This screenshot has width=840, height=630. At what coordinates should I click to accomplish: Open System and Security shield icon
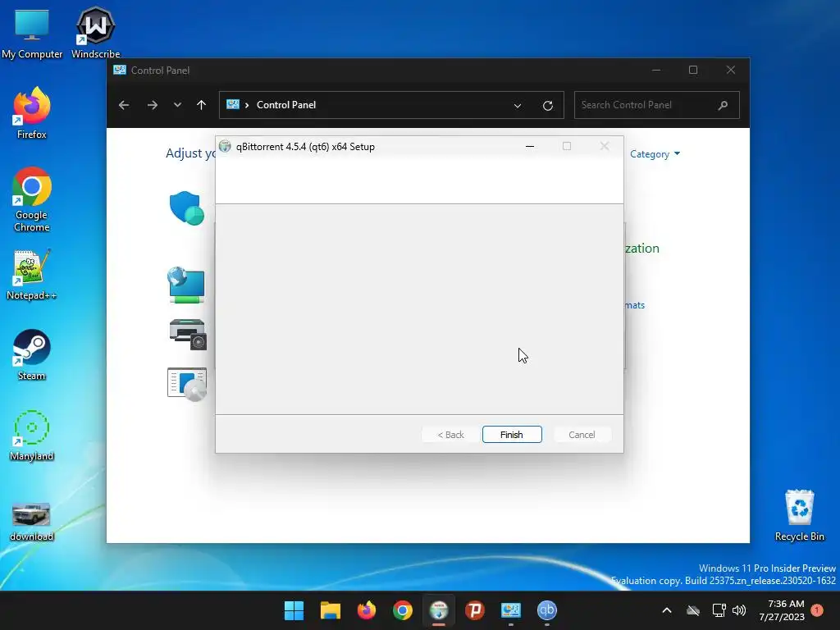(x=186, y=208)
